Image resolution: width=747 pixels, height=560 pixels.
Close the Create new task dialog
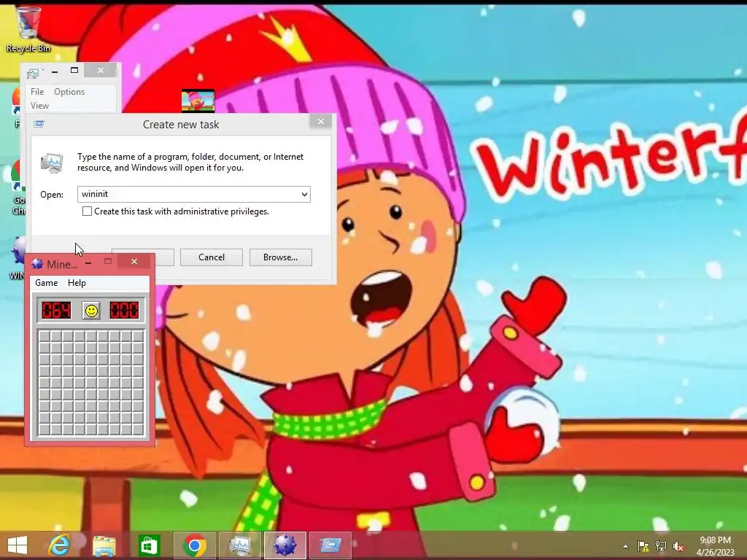click(x=321, y=122)
